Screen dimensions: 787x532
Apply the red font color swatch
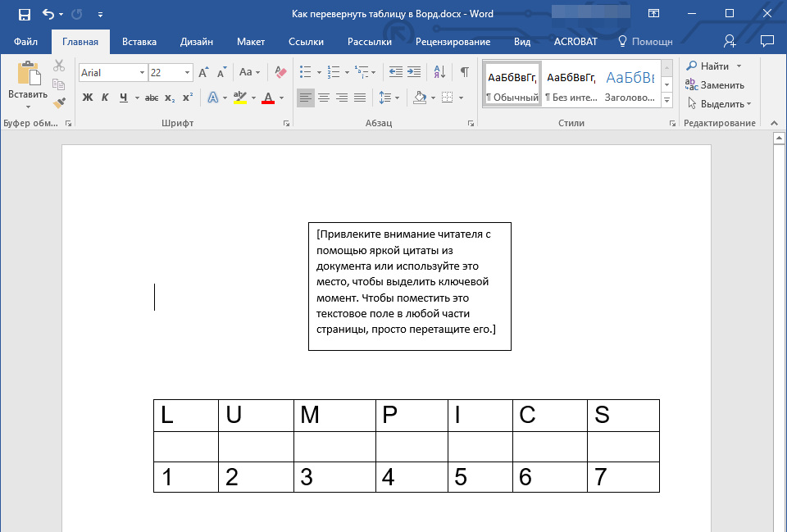coord(267,98)
